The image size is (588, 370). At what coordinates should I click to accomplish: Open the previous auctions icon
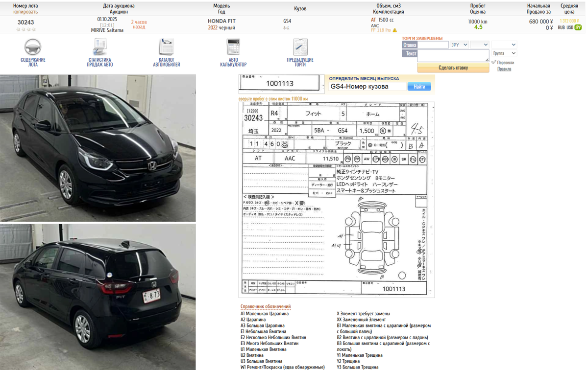point(300,47)
